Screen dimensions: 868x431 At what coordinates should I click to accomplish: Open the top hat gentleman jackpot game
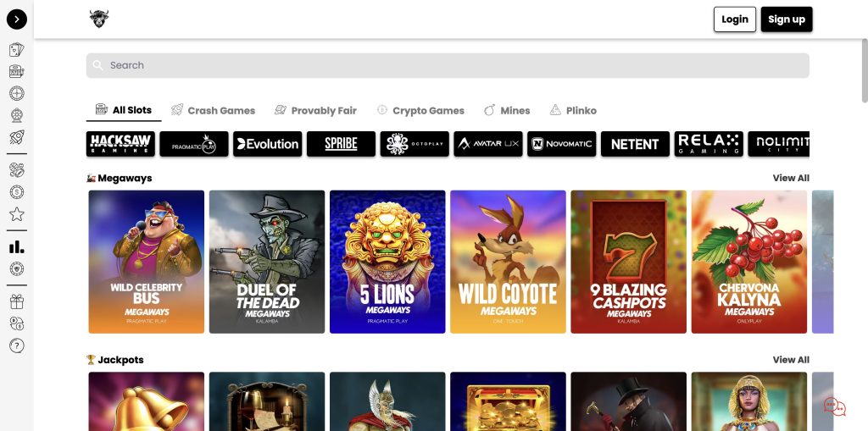(x=628, y=401)
